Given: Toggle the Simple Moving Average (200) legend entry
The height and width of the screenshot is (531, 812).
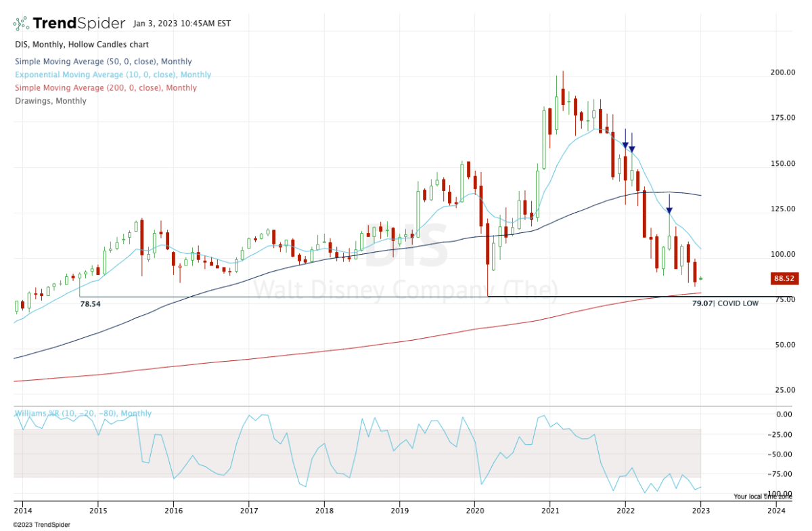Looking at the screenshot, I should coord(105,88).
